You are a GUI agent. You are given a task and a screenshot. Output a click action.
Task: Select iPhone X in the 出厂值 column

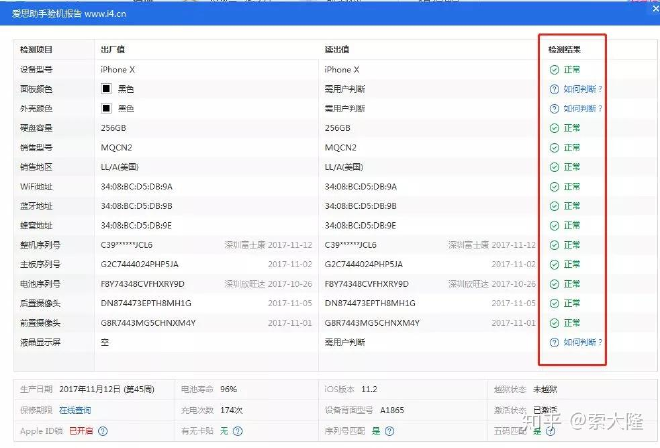pos(117,70)
